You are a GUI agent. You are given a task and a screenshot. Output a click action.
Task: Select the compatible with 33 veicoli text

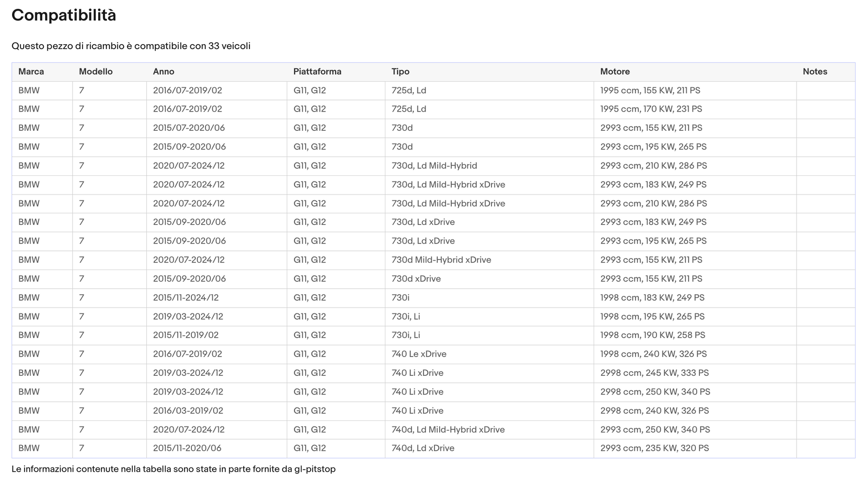tap(131, 46)
